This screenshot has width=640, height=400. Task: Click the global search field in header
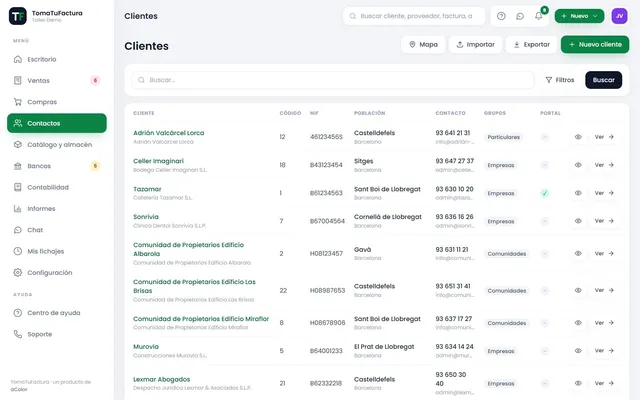[414, 16]
